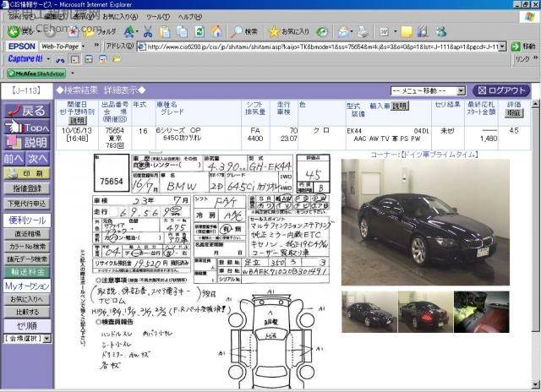Image resolution: width=541 pixels, height=392 pixels.
Task: Click the お気に入りへ sidebar button
Action: [x=27, y=299]
